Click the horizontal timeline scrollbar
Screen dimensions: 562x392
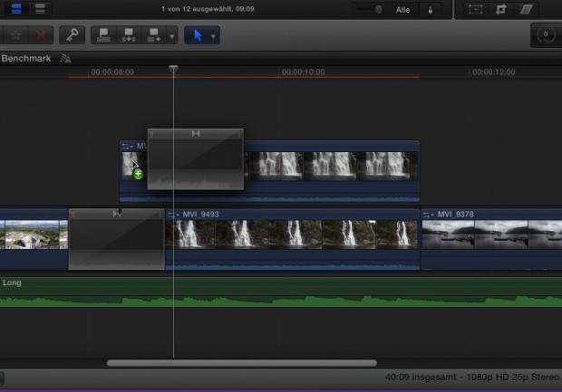(x=245, y=363)
